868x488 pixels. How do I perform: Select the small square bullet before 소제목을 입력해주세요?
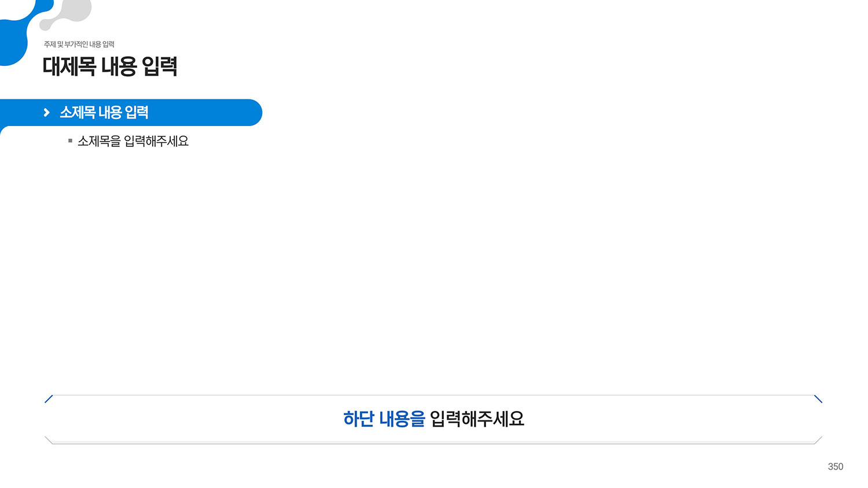tap(70, 141)
